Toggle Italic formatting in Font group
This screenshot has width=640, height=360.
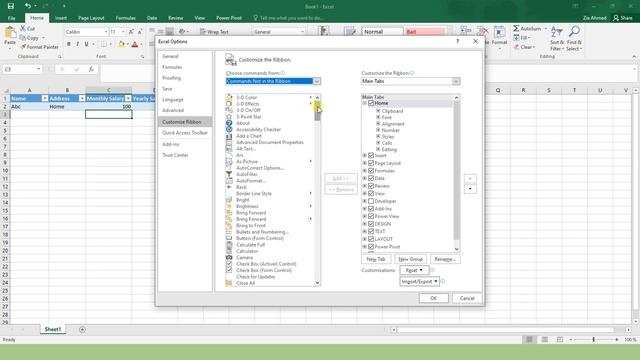coord(78,44)
